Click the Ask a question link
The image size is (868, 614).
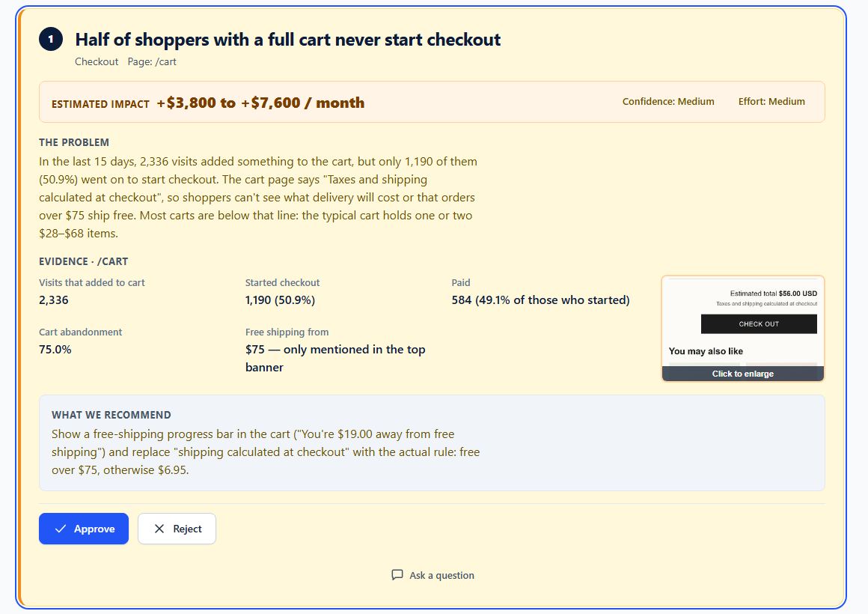pyautogui.click(x=433, y=575)
